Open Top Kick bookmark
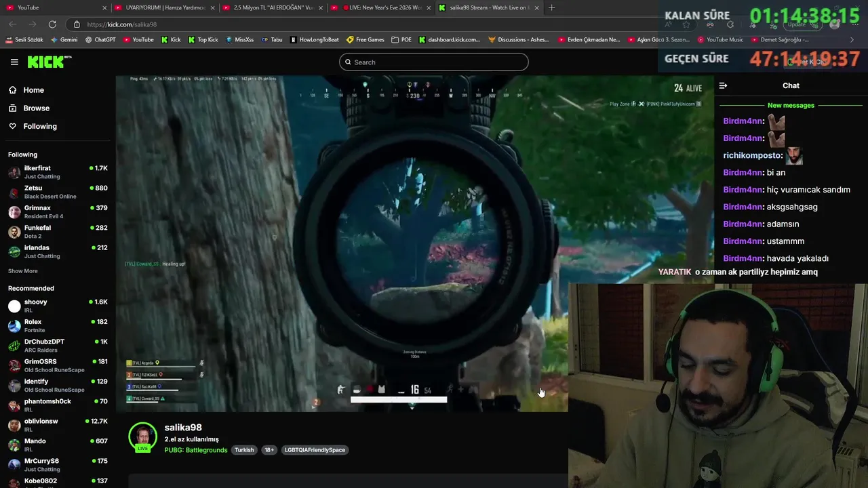Screen dimensions: 868x488 [x=203, y=40]
